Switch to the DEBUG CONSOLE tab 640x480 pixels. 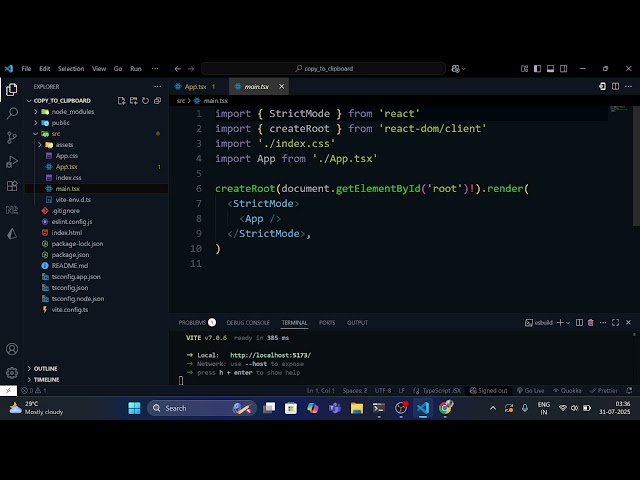click(x=248, y=322)
